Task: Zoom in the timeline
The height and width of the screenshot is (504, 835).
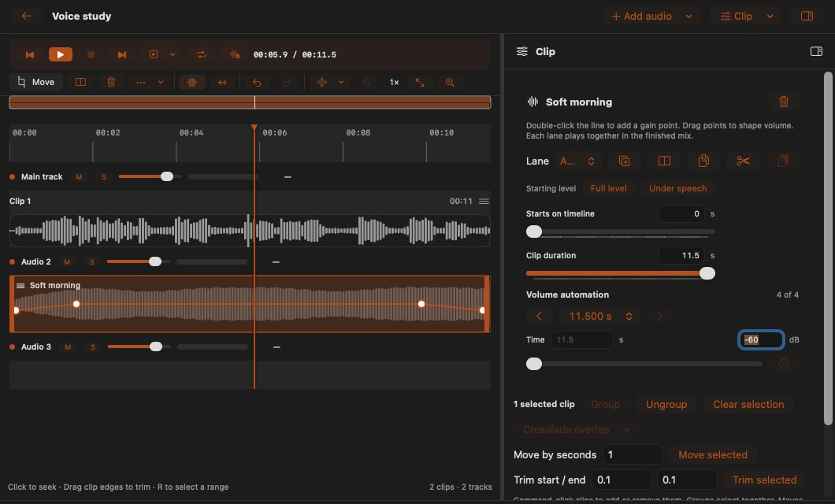Action: [x=450, y=82]
